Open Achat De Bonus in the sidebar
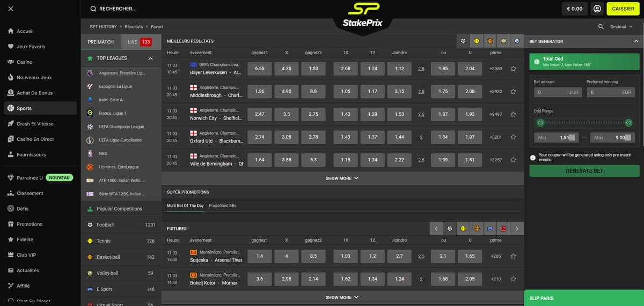 point(40,93)
